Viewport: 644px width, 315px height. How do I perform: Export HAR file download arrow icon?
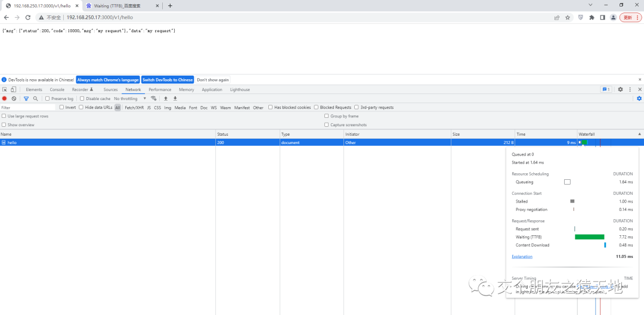(x=175, y=98)
